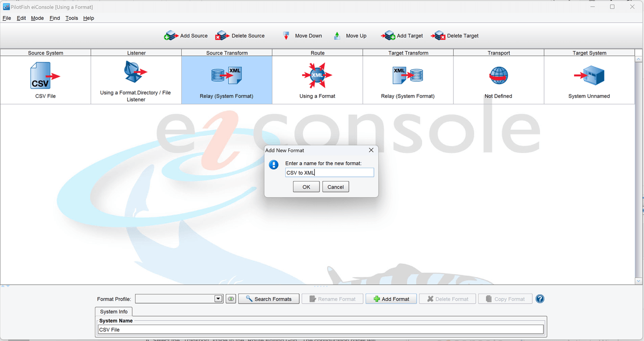Click the Copy Format button
The width and height of the screenshot is (644, 341).
505,299
